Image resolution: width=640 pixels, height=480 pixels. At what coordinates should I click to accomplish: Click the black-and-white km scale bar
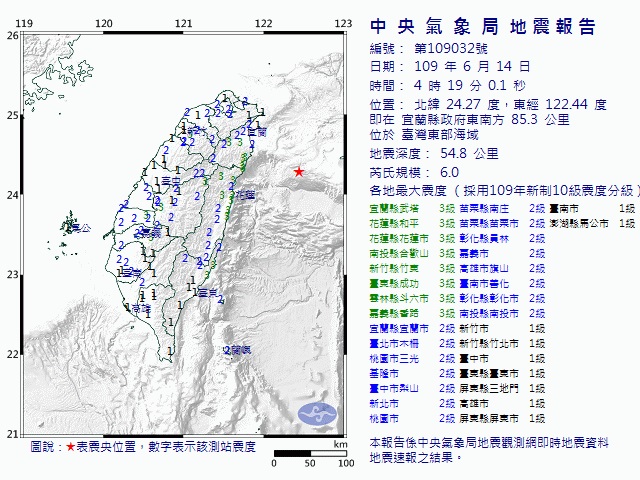(x=310, y=453)
